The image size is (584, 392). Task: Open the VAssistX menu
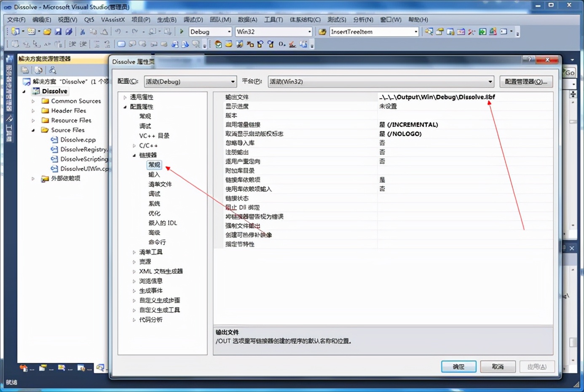pos(113,19)
